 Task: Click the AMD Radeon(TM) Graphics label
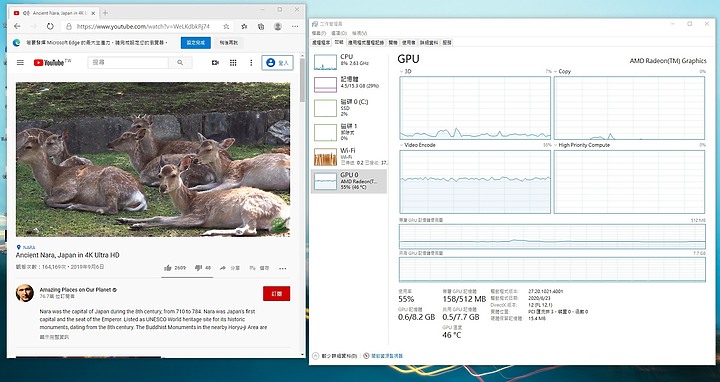tap(668, 61)
